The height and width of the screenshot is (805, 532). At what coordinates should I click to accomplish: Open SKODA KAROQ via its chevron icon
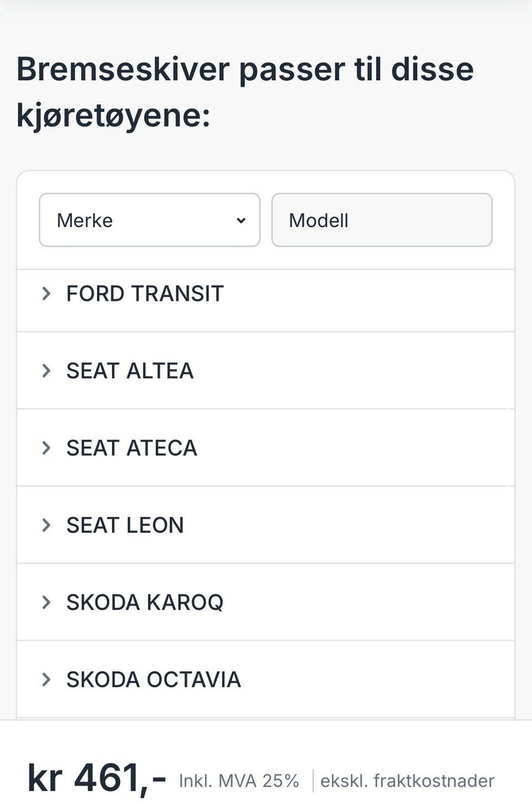tap(47, 602)
